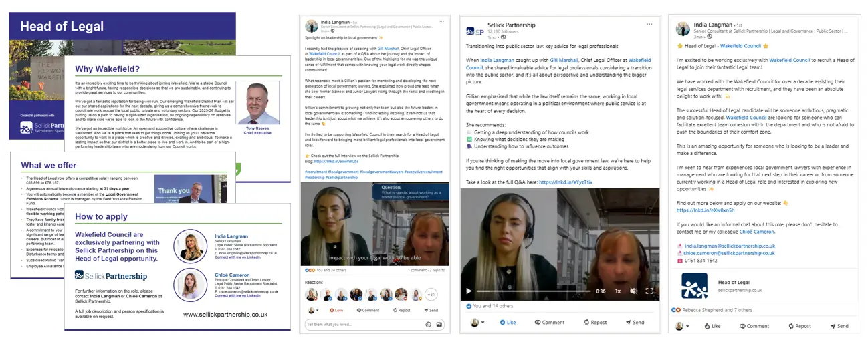The height and width of the screenshot is (342, 868).
Task: Click India Langman's avatar on the Head of Legal post
Action: coord(683,29)
